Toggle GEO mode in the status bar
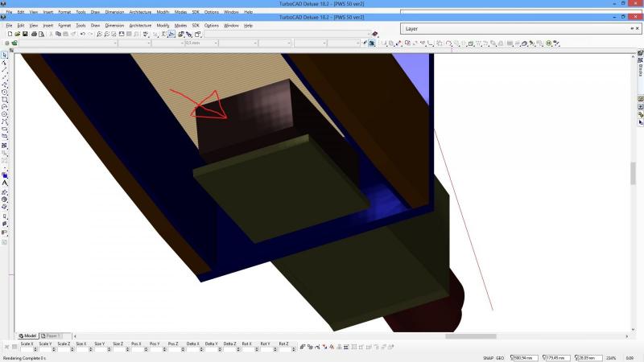The width and height of the screenshot is (644, 362). [x=499, y=357]
